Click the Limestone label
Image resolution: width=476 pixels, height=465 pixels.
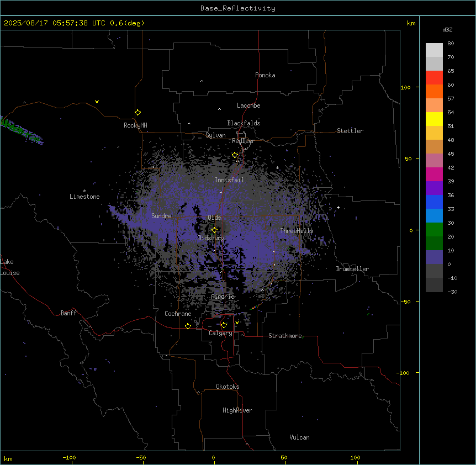pyautogui.click(x=84, y=197)
